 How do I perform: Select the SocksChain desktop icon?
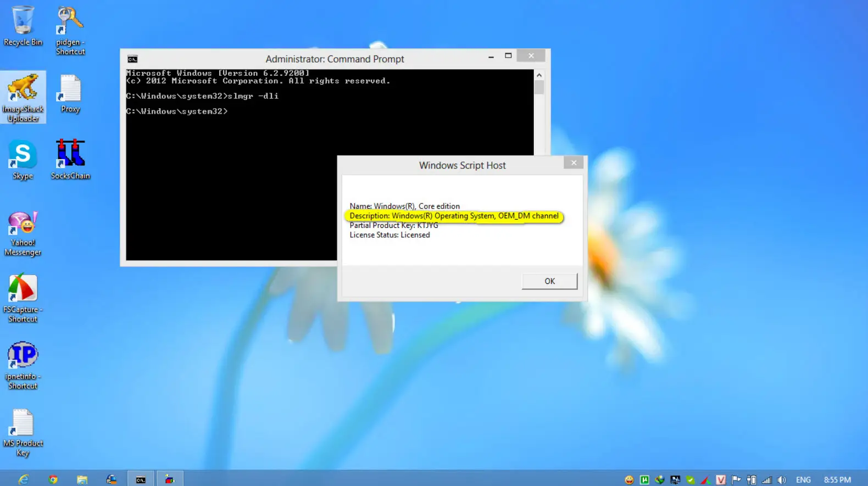(70, 160)
